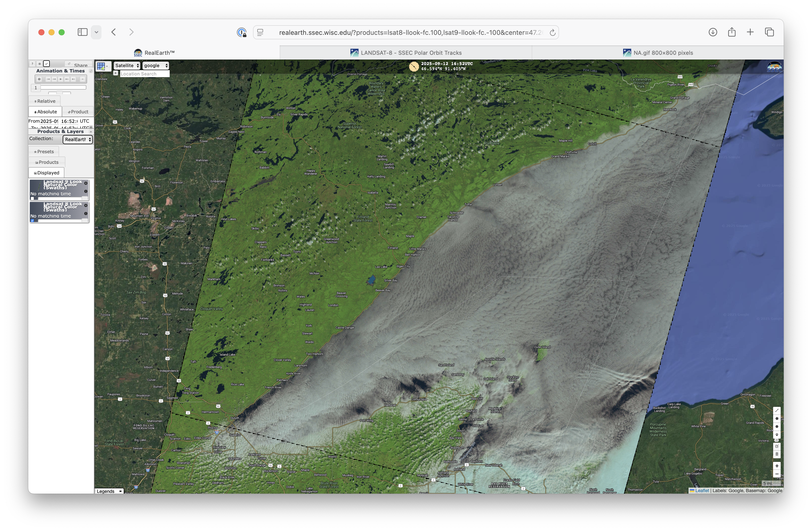This screenshot has width=812, height=531.
Task: Toggle the checkmark button beside settings gear
Action: 47,64
